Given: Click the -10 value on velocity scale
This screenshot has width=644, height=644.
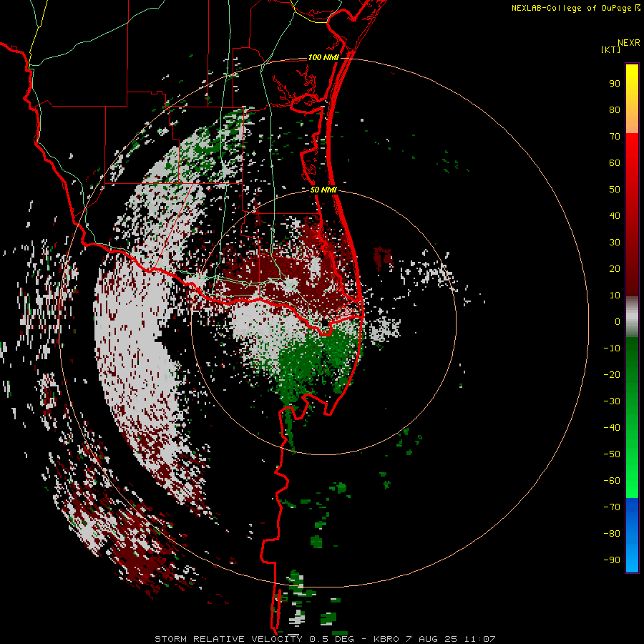Looking at the screenshot, I should (612, 348).
